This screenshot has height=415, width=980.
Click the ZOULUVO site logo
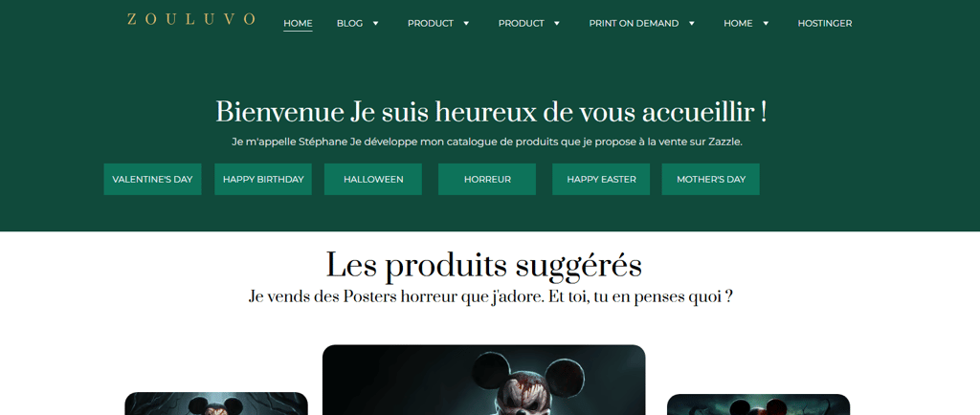pyautogui.click(x=190, y=19)
